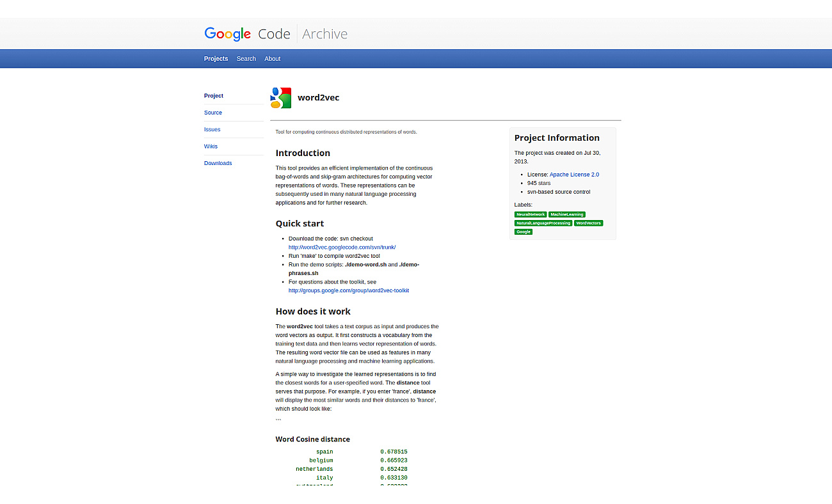Click the MachineLearning label tag
This screenshot has height=504, width=832.
tap(567, 214)
